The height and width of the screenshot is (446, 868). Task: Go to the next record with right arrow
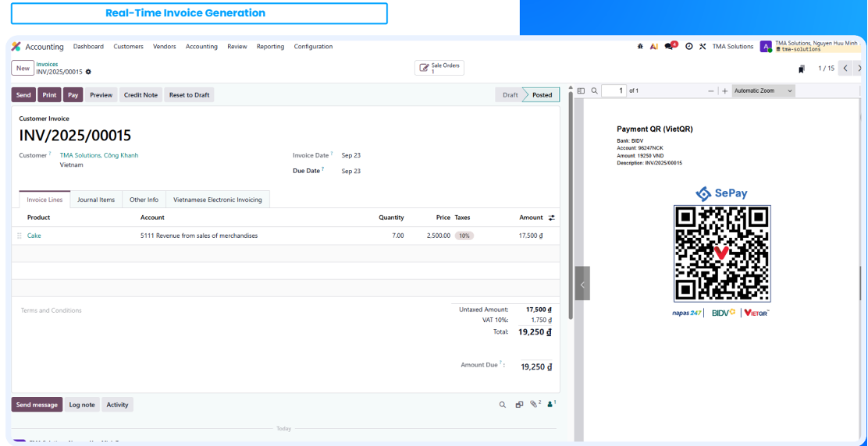858,69
